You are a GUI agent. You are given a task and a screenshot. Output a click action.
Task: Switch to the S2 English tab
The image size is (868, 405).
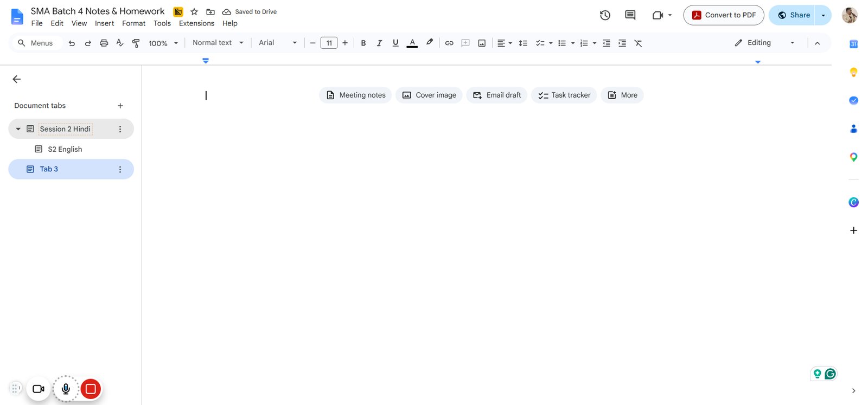(x=65, y=149)
